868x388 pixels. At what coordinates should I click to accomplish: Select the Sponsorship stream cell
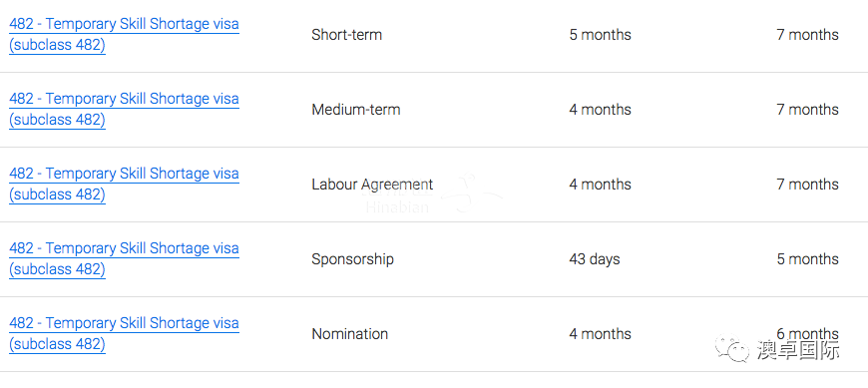(352, 259)
